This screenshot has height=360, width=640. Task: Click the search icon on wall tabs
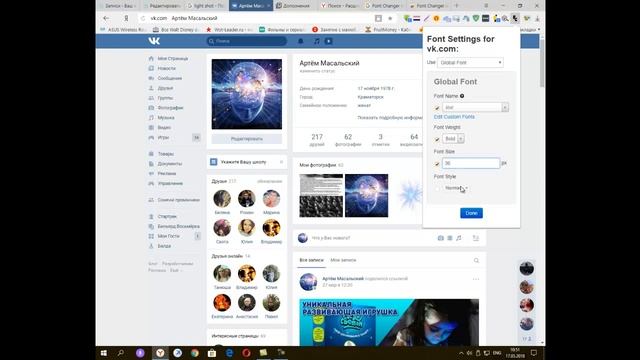point(476,260)
